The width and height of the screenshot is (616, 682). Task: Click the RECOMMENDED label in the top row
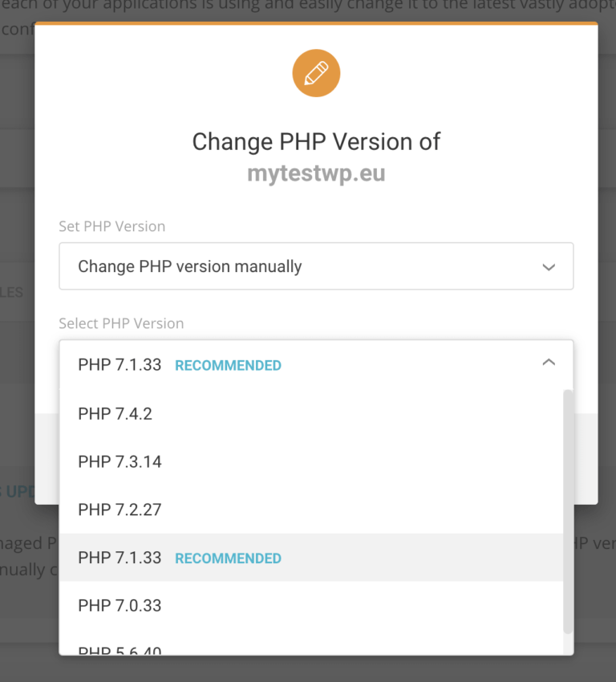click(227, 365)
